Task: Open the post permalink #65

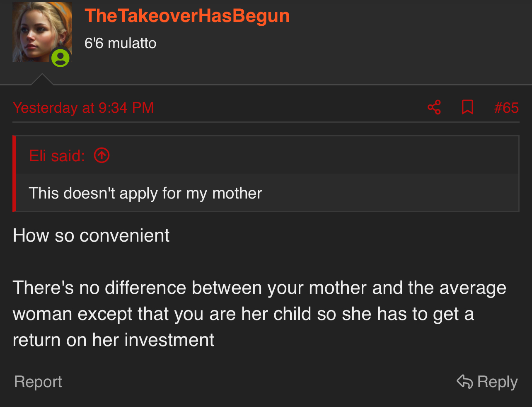Action: [506, 108]
